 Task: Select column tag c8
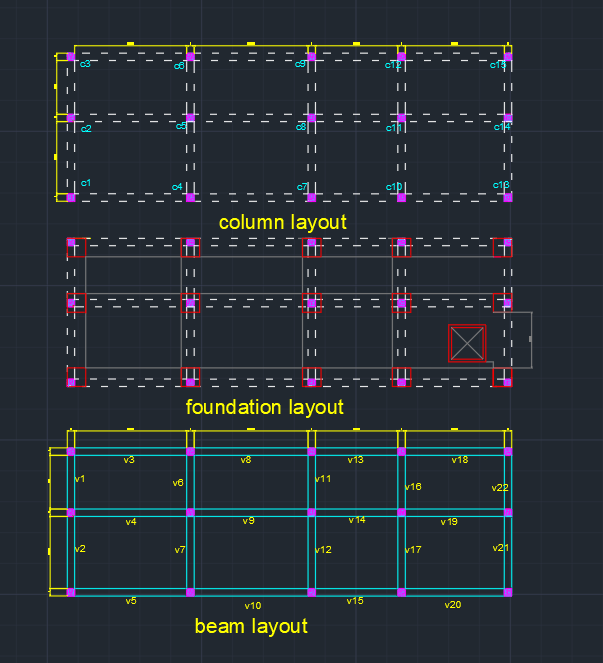click(x=301, y=126)
